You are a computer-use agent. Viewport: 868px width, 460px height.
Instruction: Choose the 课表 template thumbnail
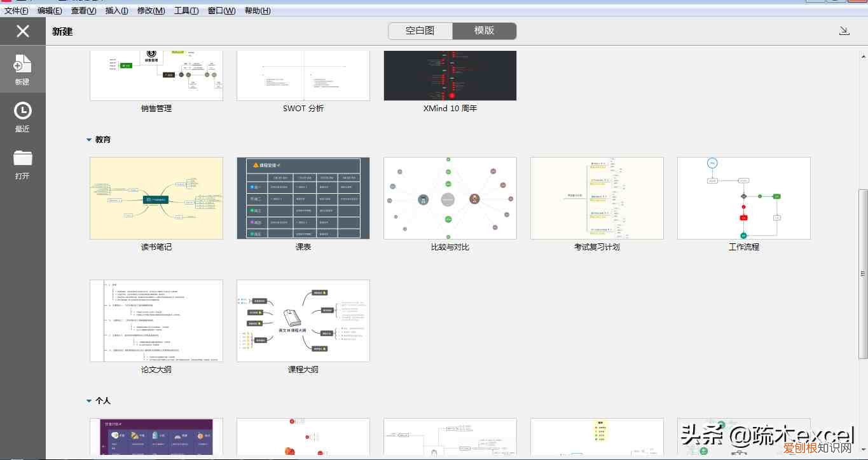303,198
